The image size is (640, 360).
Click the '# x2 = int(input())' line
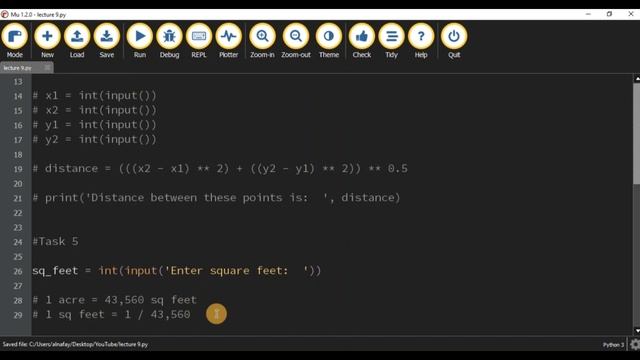click(x=95, y=110)
